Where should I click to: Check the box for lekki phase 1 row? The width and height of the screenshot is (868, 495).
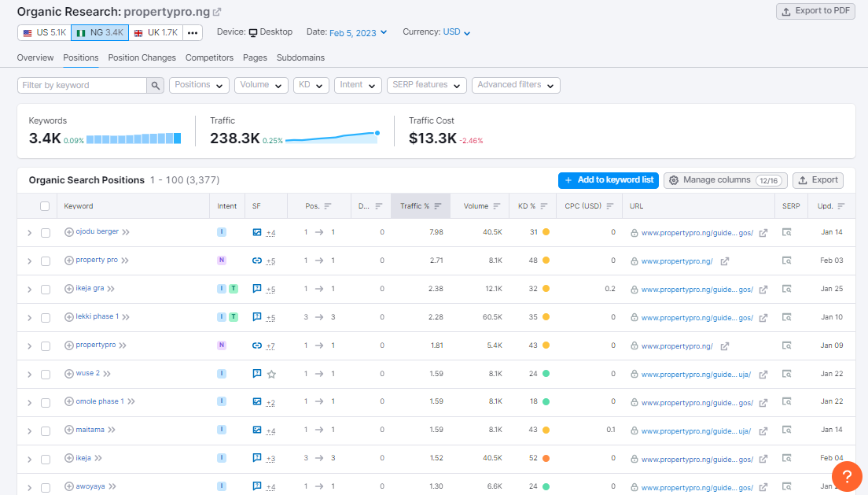point(46,318)
